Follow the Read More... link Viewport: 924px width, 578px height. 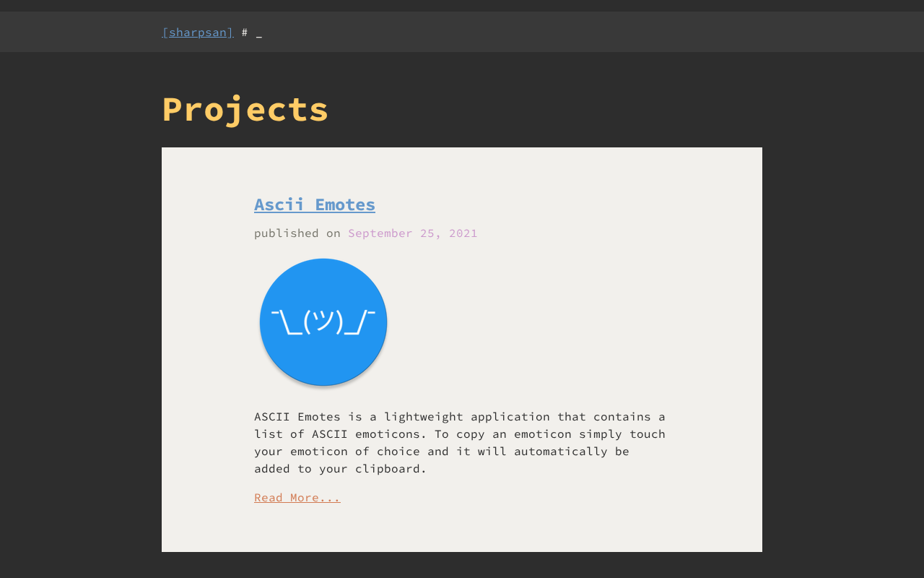pos(297,497)
